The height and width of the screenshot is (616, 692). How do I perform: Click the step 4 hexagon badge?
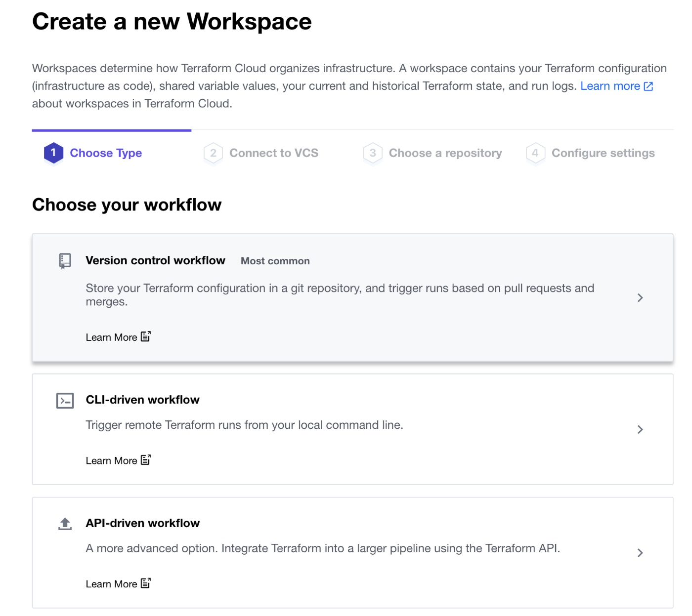[535, 153]
